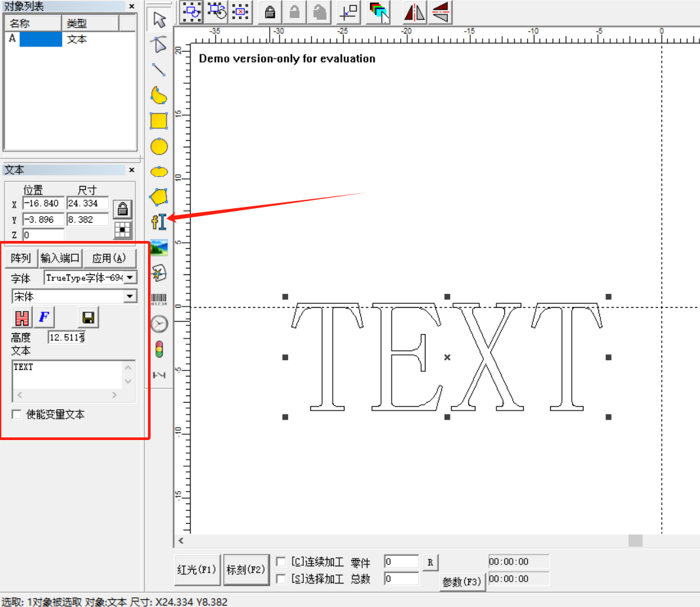Select the text drawing tool
Viewport: 700px width, 607px height.
point(159,222)
